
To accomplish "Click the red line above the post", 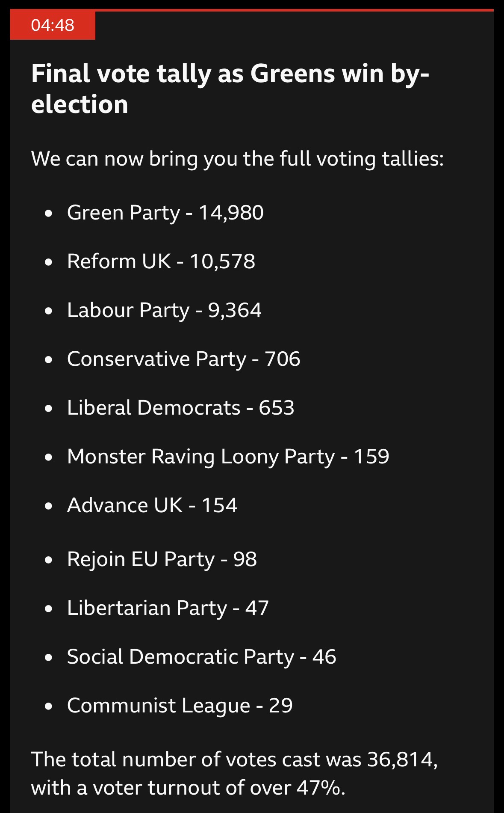I will pyautogui.click(x=294, y=10).
